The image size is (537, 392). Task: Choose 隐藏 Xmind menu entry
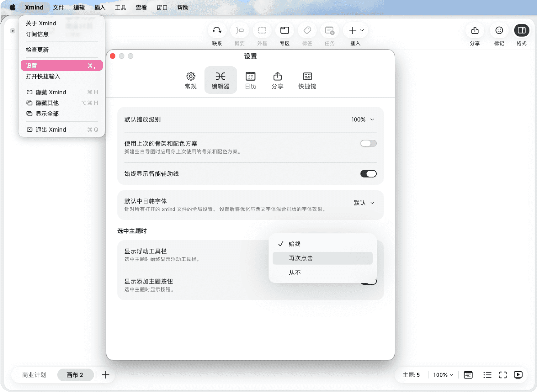(62, 92)
